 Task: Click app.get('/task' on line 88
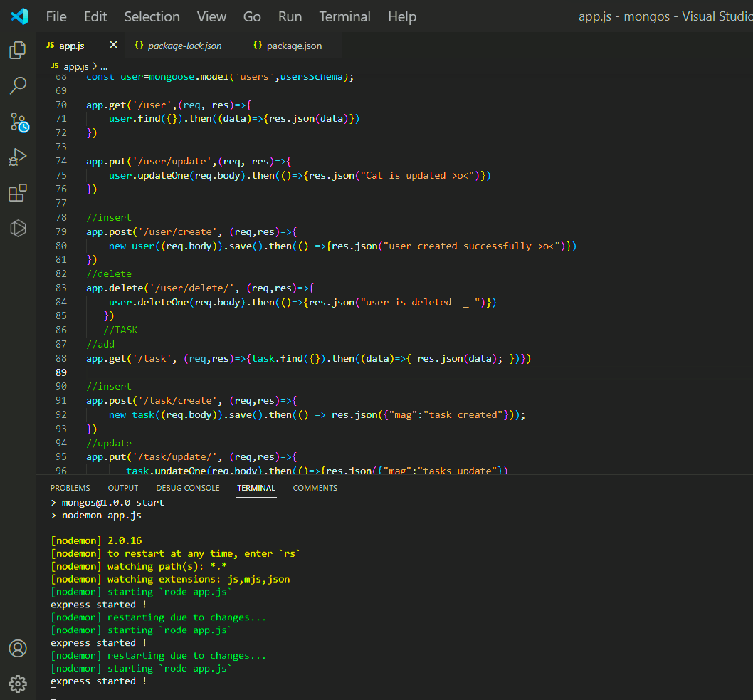pos(130,358)
